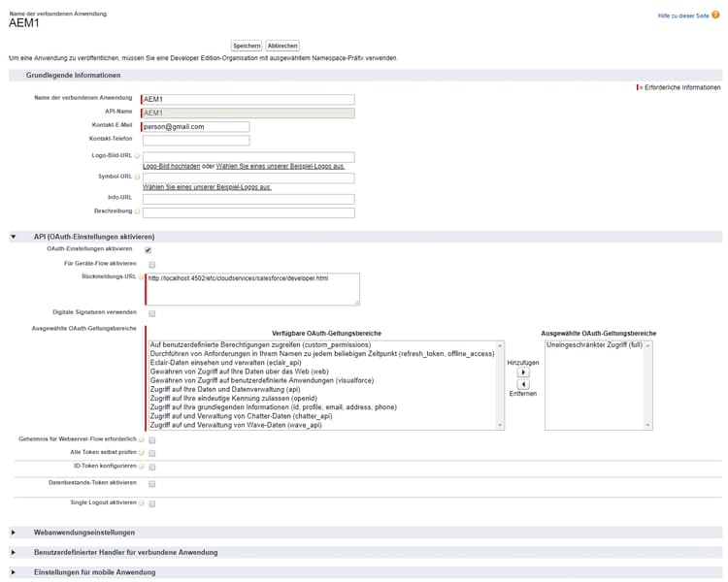Click the info icon beside Symbol-URL
The width and height of the screenshot is (728, 582).
pos(138,177)
